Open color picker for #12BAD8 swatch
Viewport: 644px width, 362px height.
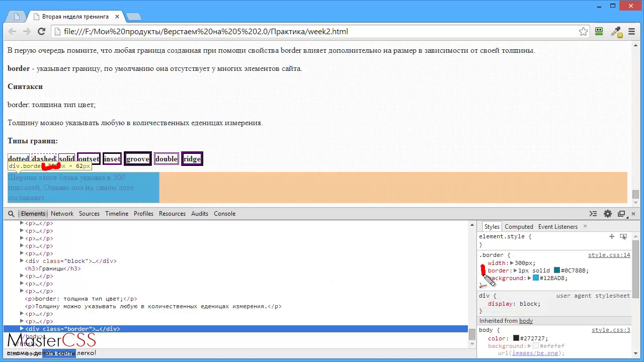(536, 278)
